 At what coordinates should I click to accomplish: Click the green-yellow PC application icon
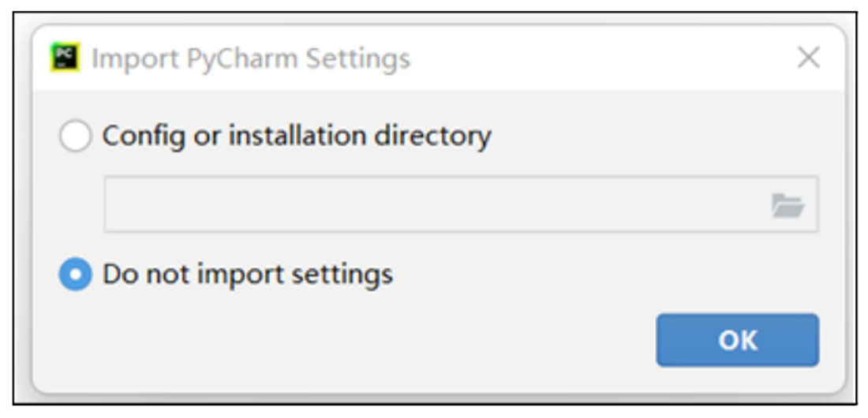[x=65, y=57]
